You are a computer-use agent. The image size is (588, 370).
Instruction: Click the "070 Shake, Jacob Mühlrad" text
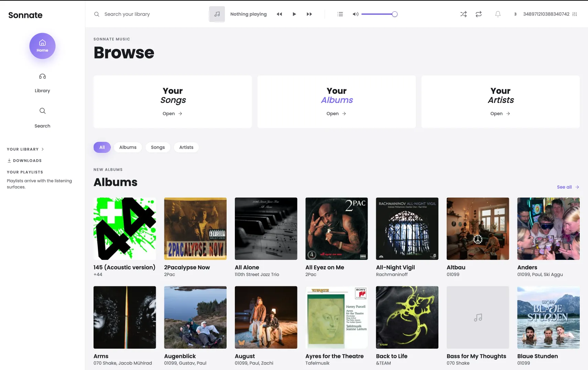[x=123, y=363]
